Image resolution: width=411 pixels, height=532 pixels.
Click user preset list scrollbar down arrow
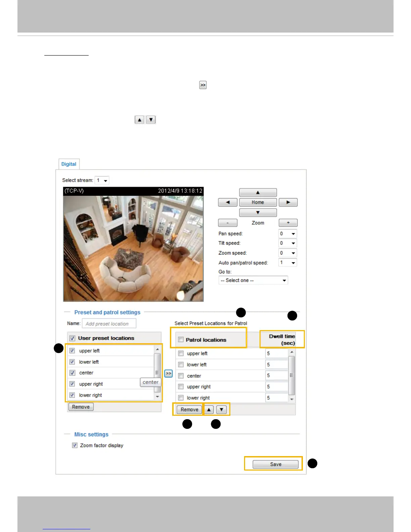point(157,397)
